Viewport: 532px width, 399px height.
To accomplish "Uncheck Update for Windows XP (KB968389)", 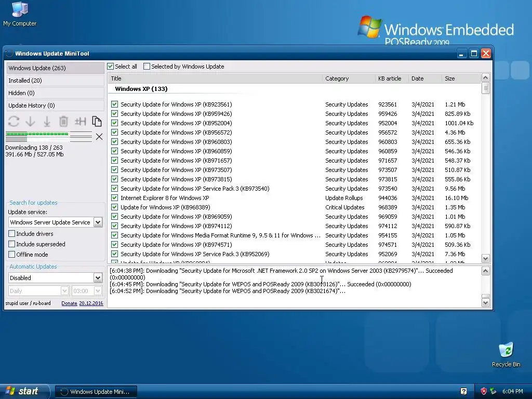I will (x=114, y=207).
